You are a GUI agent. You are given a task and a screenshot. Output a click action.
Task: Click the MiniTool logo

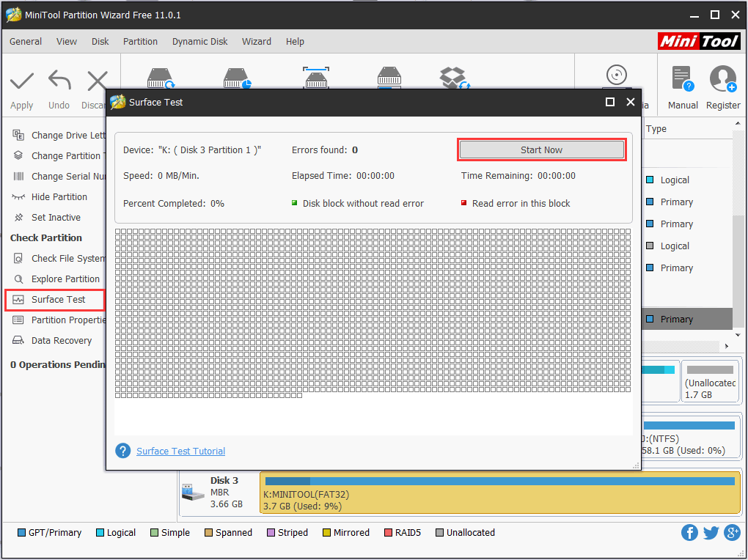coord(699,42)
